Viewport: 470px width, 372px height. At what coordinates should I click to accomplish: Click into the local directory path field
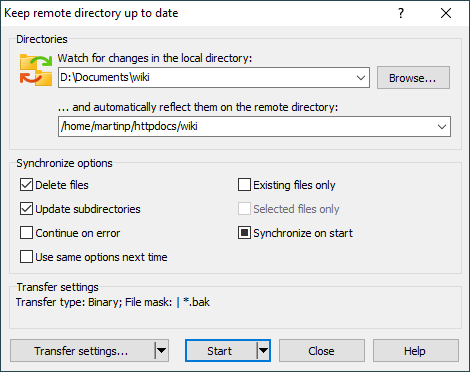click(x=206, y=78)
